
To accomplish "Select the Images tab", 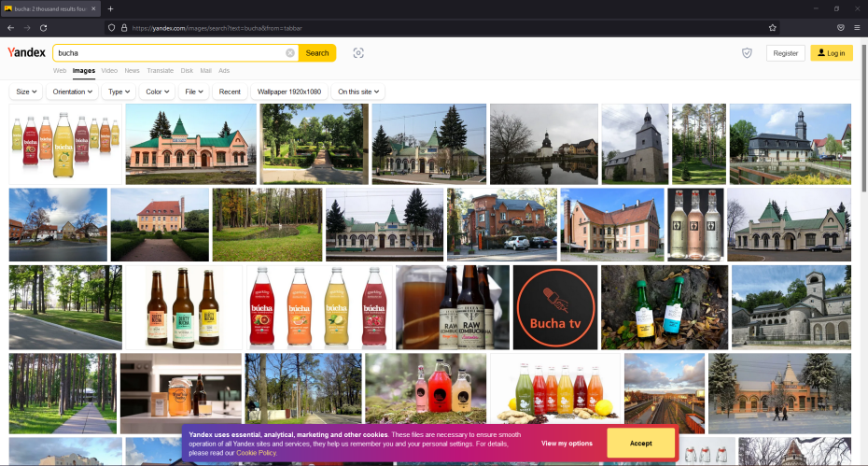I will click(84, 71).
